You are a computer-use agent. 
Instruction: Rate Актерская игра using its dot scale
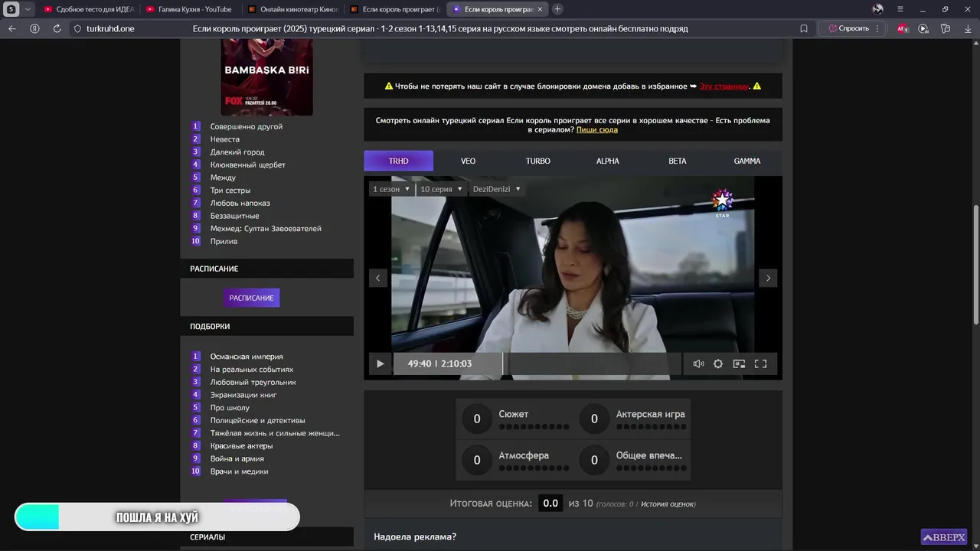(651, 426)
